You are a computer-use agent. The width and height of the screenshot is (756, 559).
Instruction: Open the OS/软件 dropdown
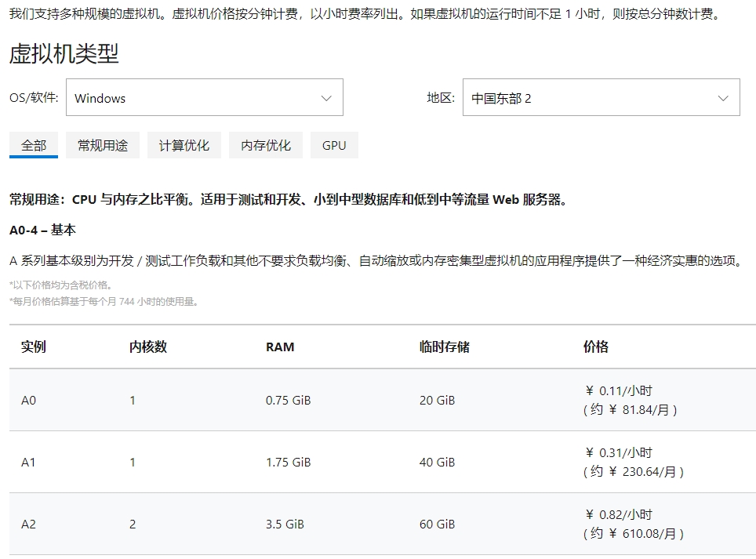(204, 96)
